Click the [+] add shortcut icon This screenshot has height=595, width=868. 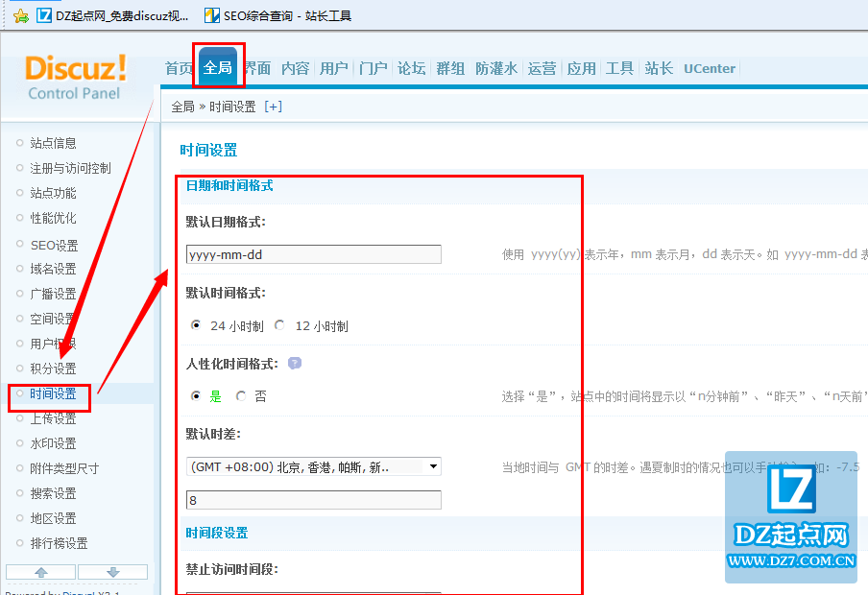[274, 107]
